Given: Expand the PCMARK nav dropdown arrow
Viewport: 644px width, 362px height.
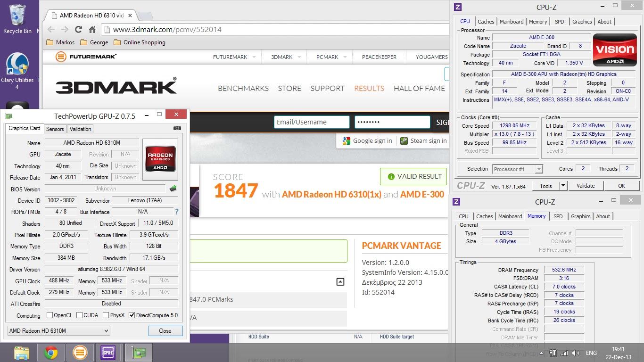Looking at the screenshot, I should [345, 57].
